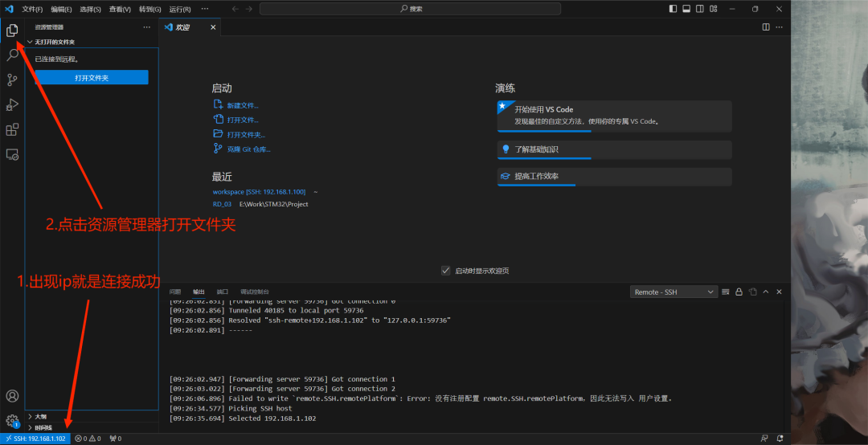
Task: Open output log in editor
Action: tap(753, 292)
